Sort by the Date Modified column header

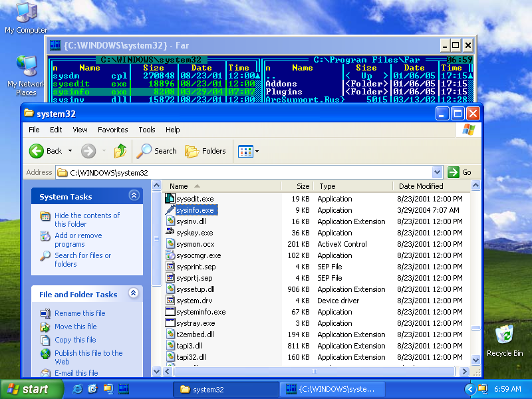pos(431,186)
